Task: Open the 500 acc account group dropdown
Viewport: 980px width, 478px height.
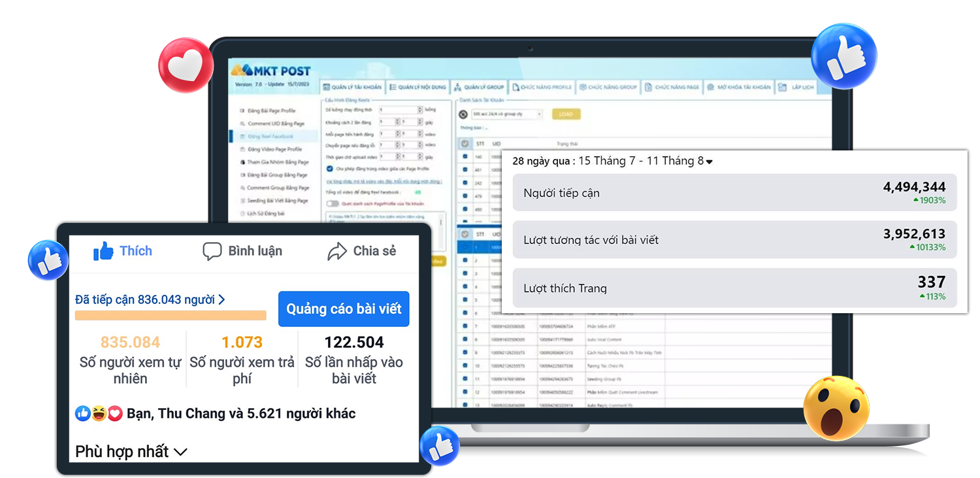Action: click(506, 114)
